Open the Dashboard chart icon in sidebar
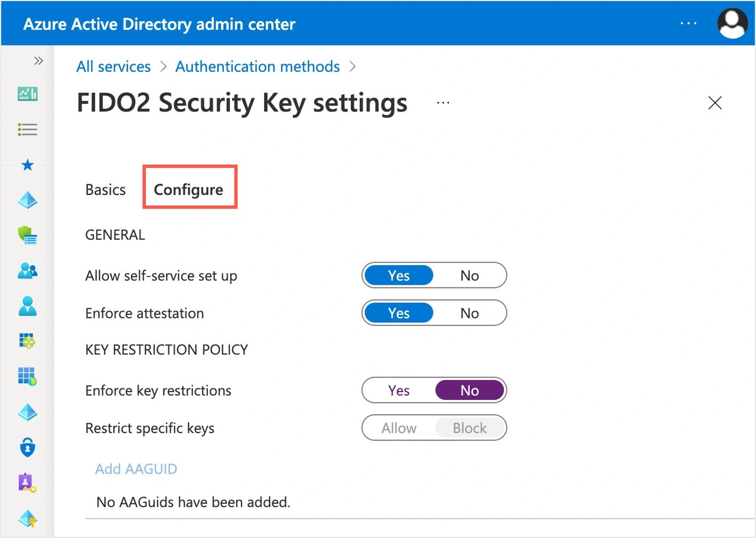Viewport: 756px width, 538px height. tap(27, 93)
